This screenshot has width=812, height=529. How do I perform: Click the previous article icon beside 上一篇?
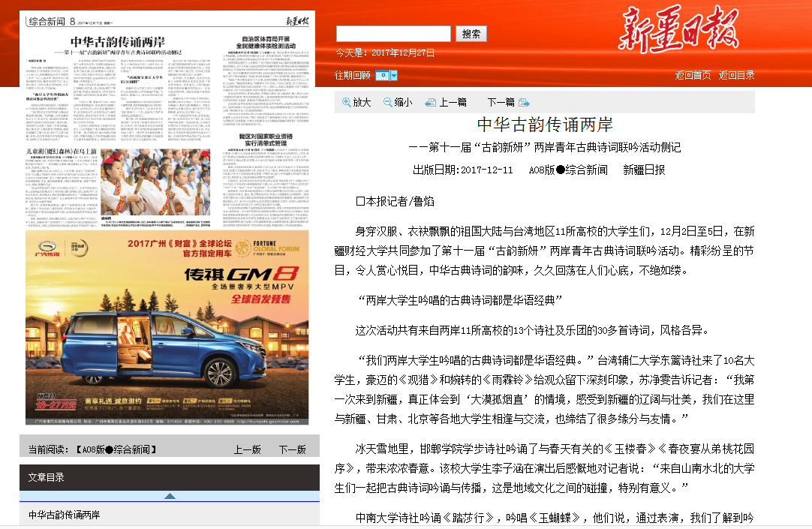point(431,102)
